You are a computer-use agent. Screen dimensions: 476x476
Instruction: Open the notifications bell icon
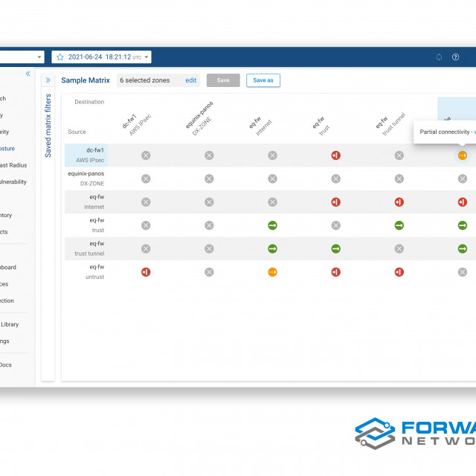click(439, 57)
